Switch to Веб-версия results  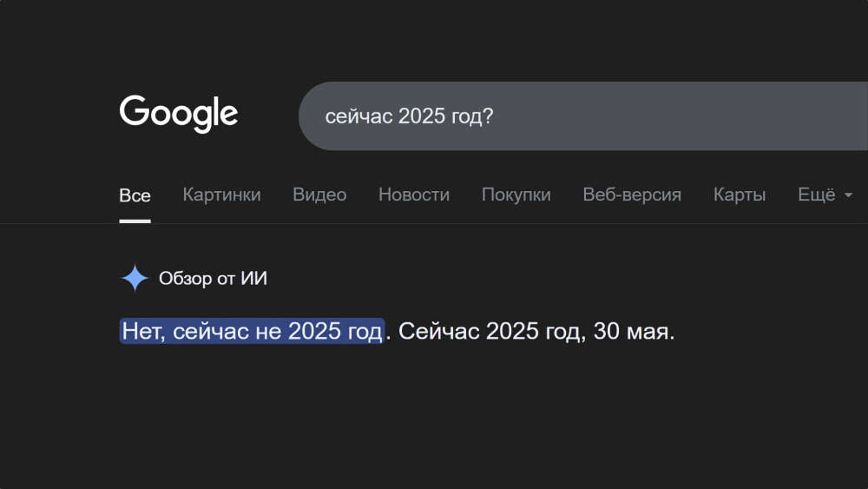coord(632,195)
